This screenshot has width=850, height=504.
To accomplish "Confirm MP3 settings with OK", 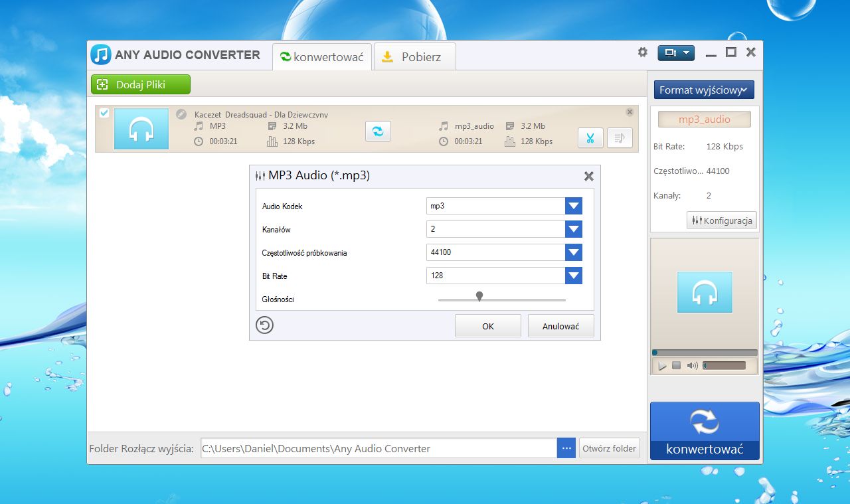I will click(x=488, y=326).
